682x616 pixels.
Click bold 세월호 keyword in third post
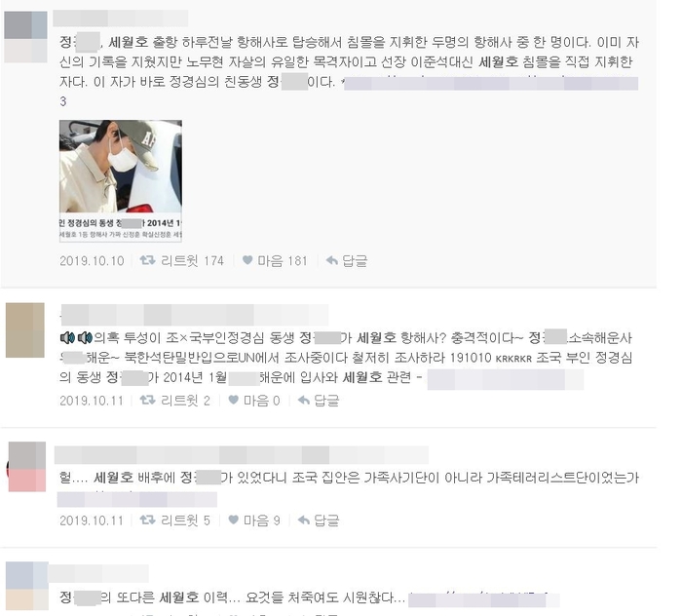click(x=114, y=478)
